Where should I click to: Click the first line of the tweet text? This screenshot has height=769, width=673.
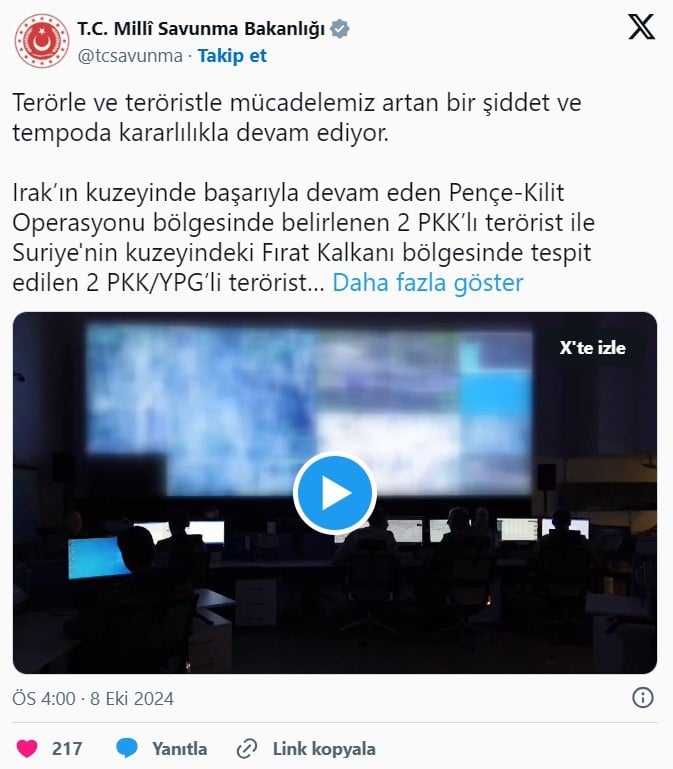pos(297,103)
